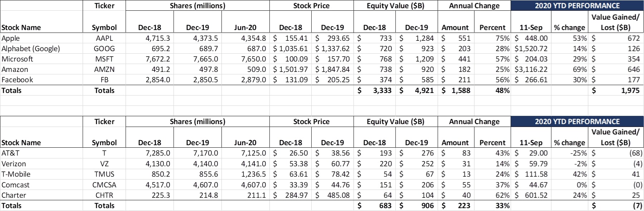Select the top table's total value gained 1,975

(630, 90)
